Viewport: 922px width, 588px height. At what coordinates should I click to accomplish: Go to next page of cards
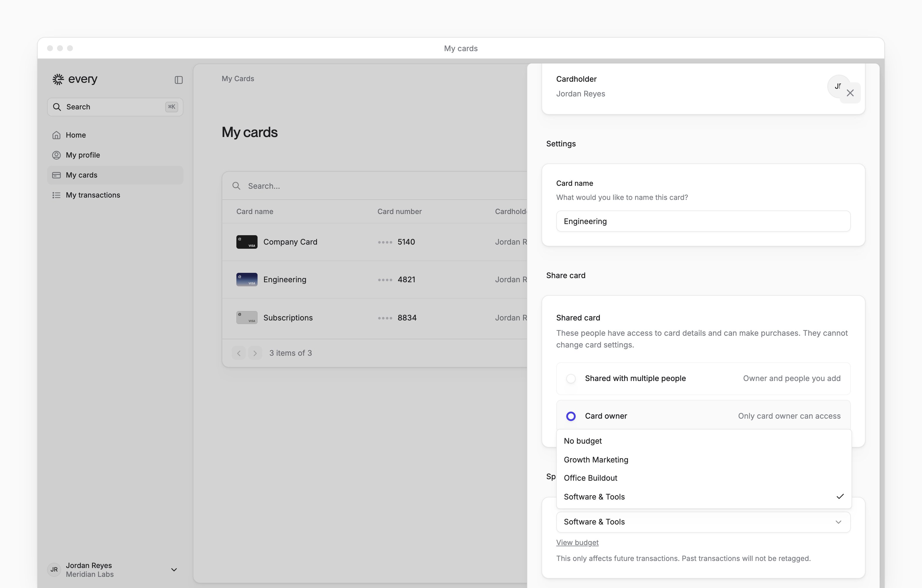coord(255,353)
